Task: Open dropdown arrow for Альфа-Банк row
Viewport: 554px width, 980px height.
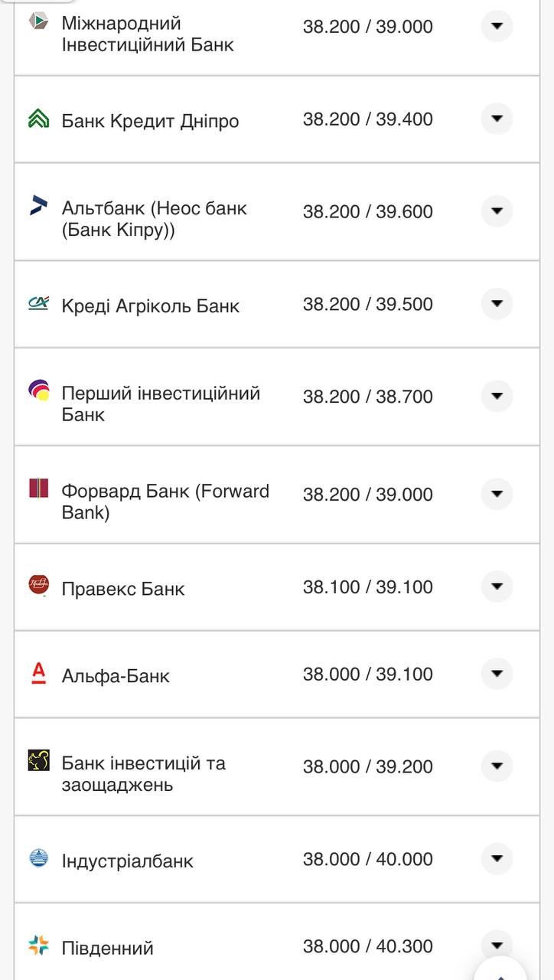Action: pyautogui.click(x=497, y=674)
